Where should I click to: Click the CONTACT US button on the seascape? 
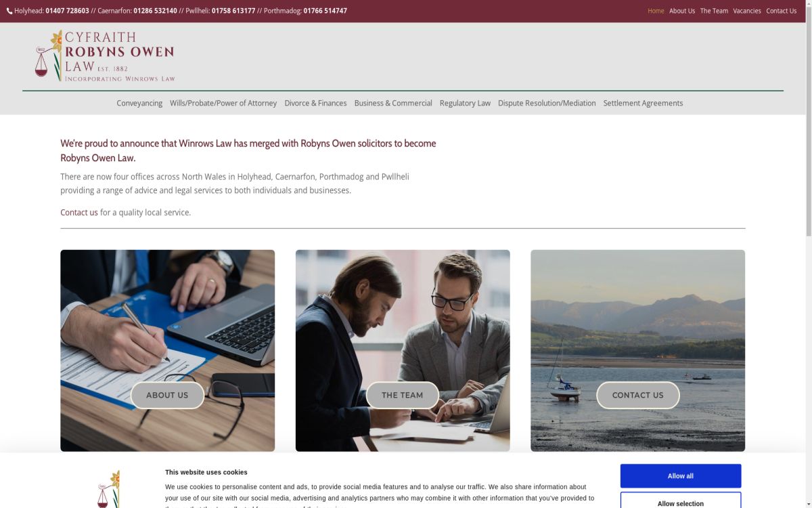637,395
